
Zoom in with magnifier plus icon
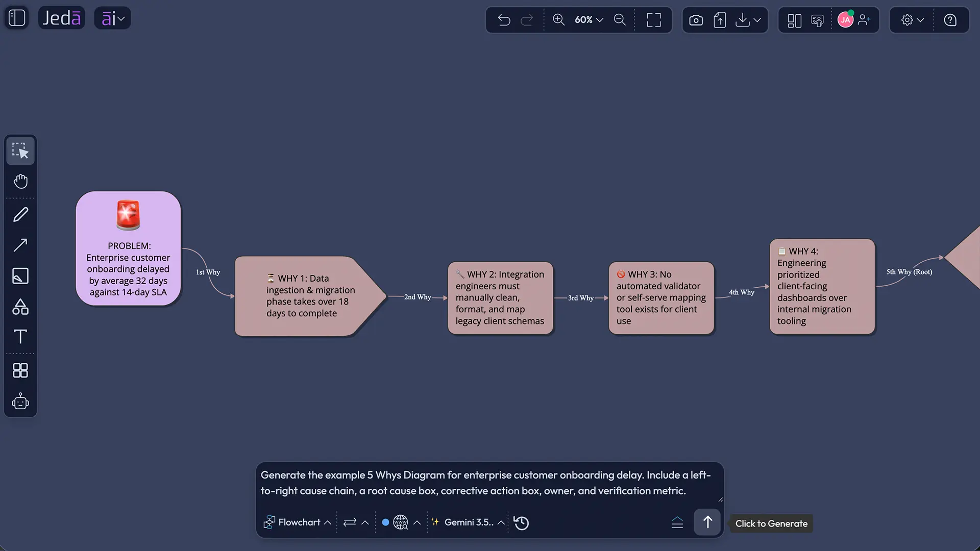[x=558, y=20]
